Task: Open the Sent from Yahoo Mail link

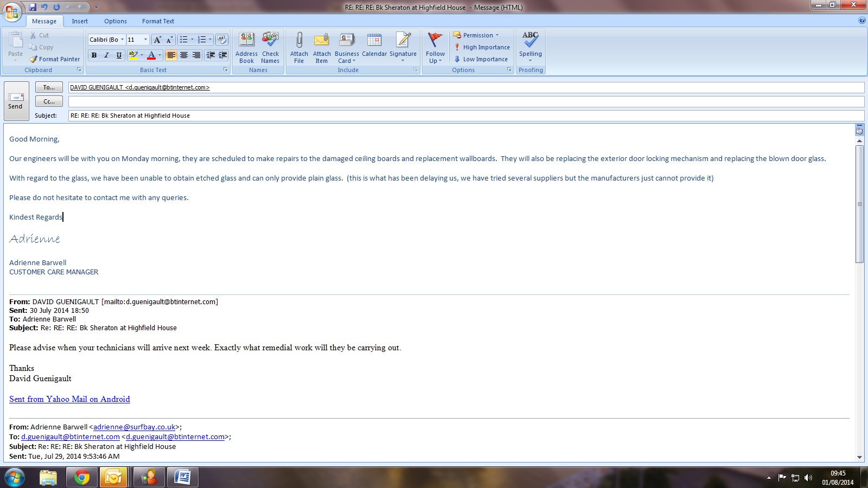Action: [x=69, y=399]
